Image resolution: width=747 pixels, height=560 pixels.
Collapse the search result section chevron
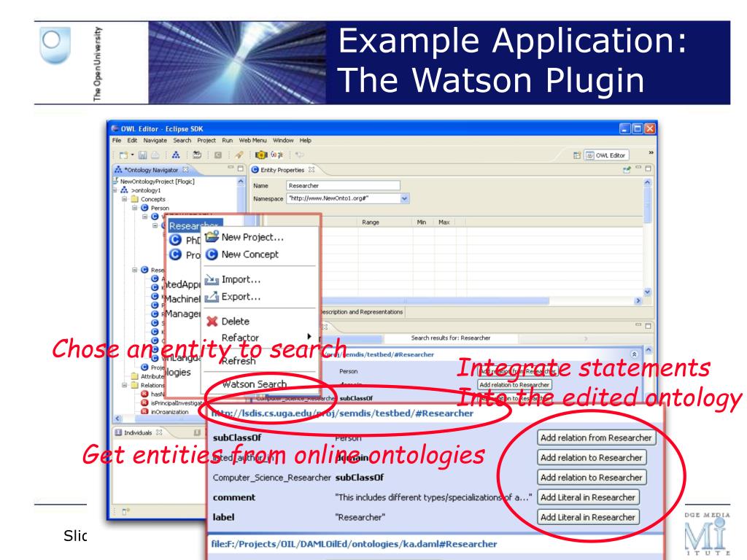tap(634, 354)
